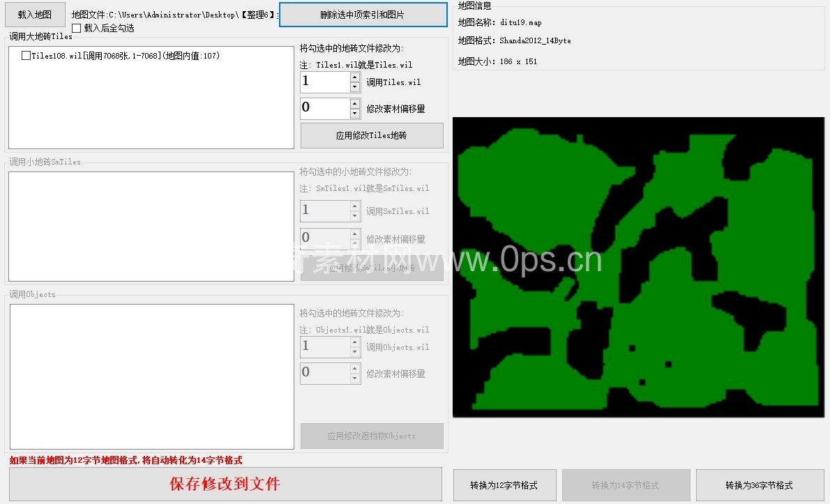Click the green map preview thumbnail

tap(638, 267)
